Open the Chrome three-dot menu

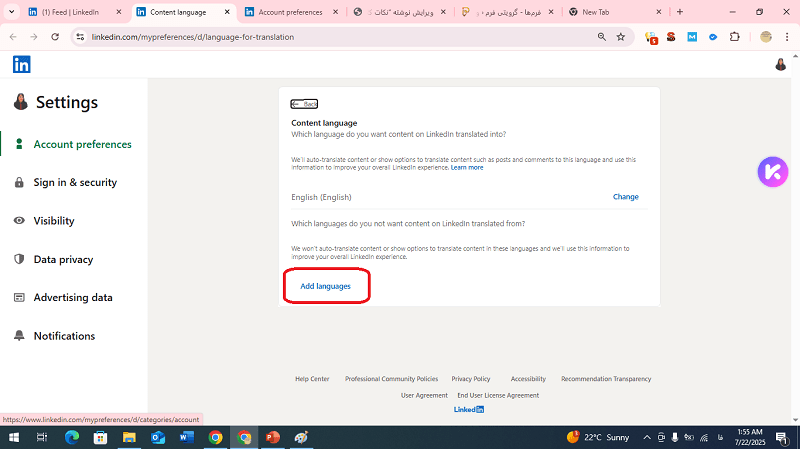click(787, 37)
